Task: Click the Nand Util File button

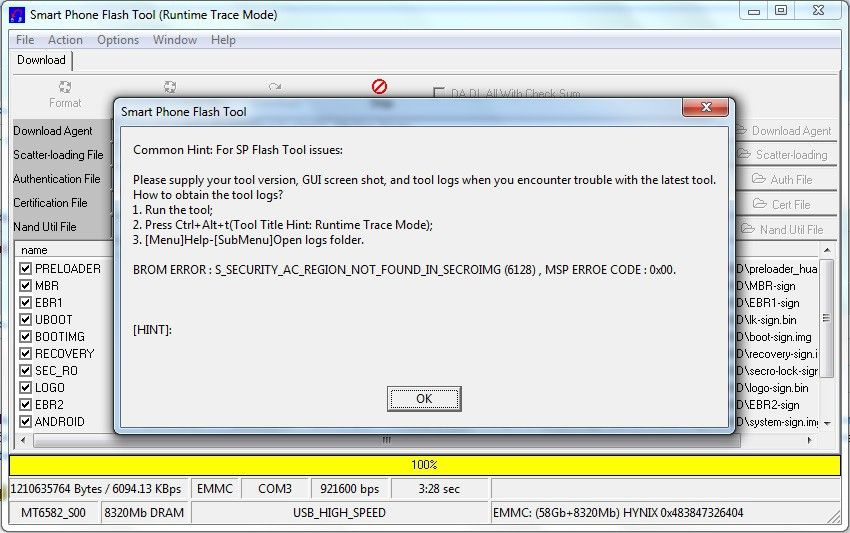Action: point(785,229)
